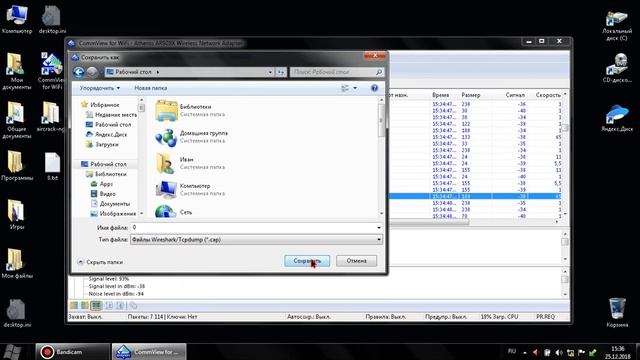Select the Яндекс.Диск desktop icon
The image size is (640, 360).
[617, 118]
